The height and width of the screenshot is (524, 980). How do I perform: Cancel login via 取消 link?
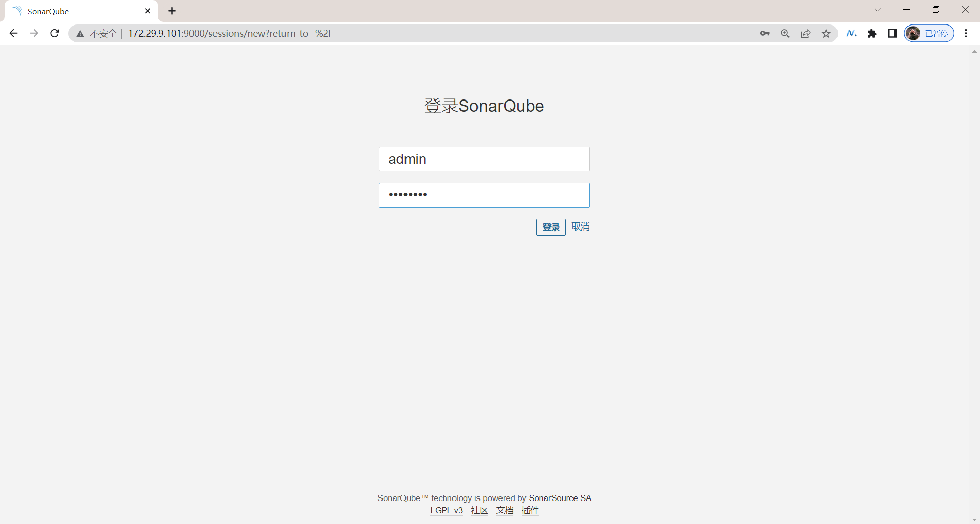[581, 227]
